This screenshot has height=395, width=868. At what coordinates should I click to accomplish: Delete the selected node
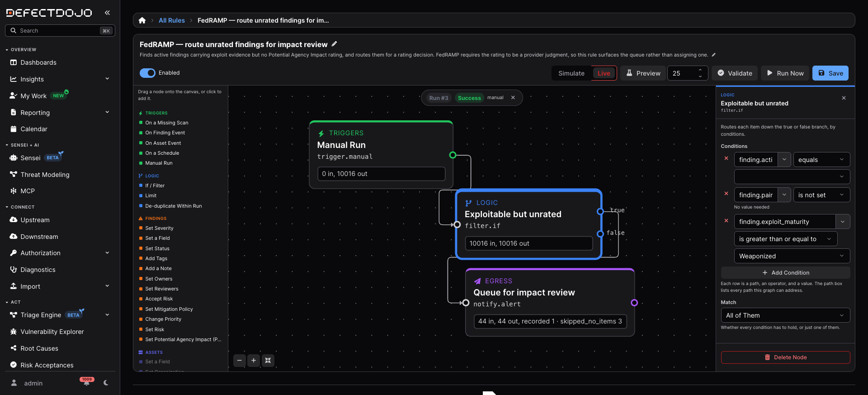[x=785, y=357]
